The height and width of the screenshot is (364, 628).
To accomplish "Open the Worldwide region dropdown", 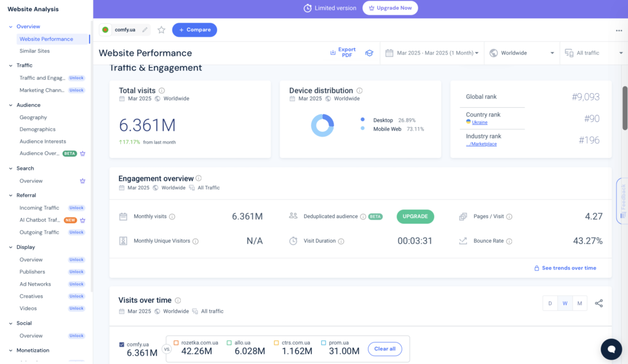I will pyautogui.click(x=520, y=53).
